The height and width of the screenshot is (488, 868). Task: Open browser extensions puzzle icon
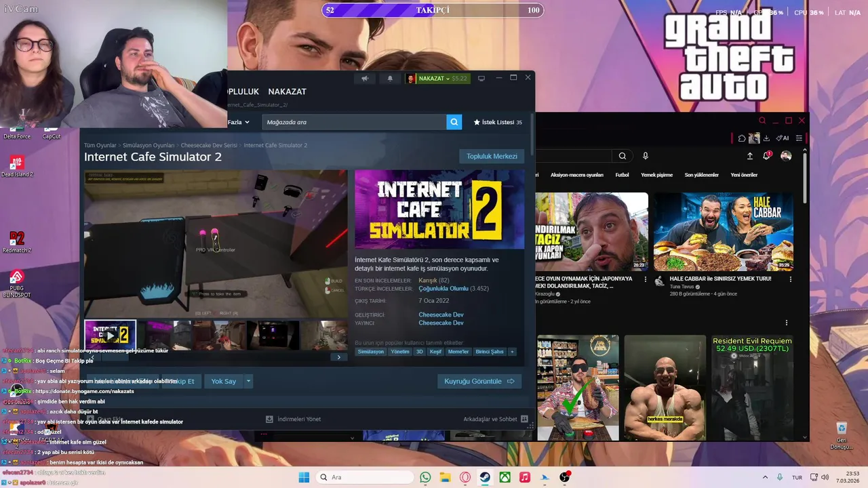click(742, 138)
